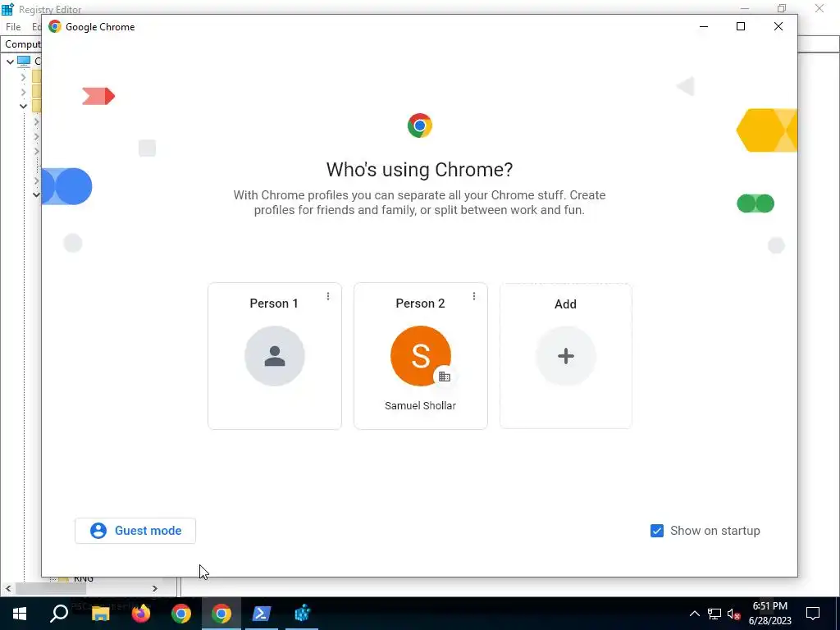Click the Samuel Shollar name label
The height and width of the screenshot is (630, 840).
421,405
